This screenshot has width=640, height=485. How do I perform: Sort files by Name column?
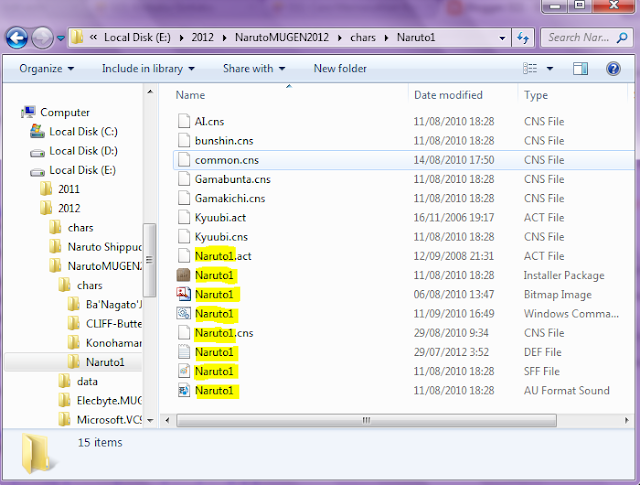coord(190,95)
